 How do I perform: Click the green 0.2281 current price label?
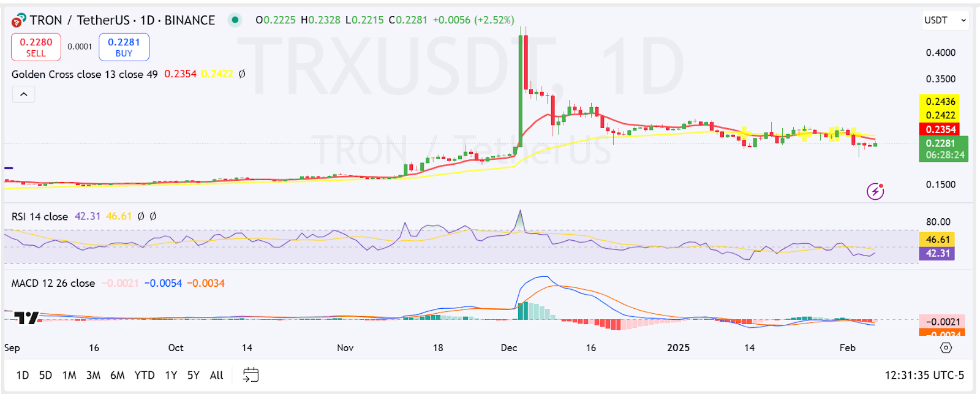tap(940, 143)
